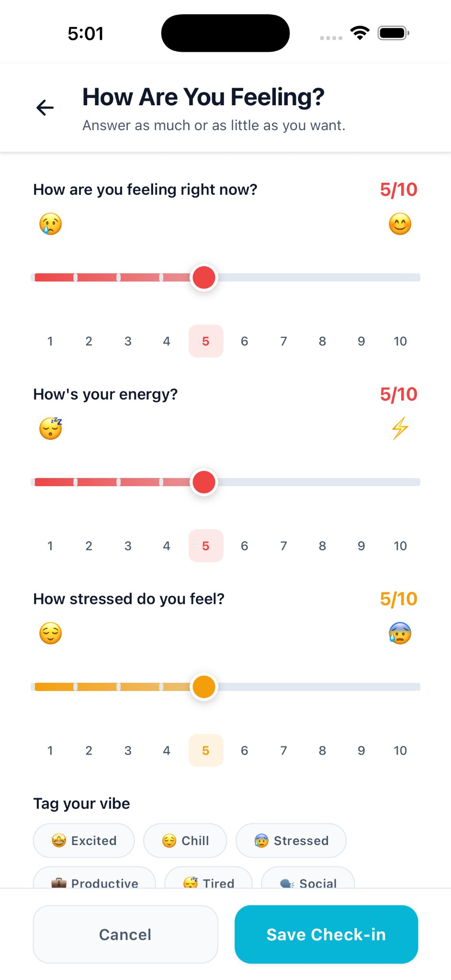The width and height of the screenshot is (451, 980).
Task: Tap the crying face emoji for feeling
Action: pos(51,224)
